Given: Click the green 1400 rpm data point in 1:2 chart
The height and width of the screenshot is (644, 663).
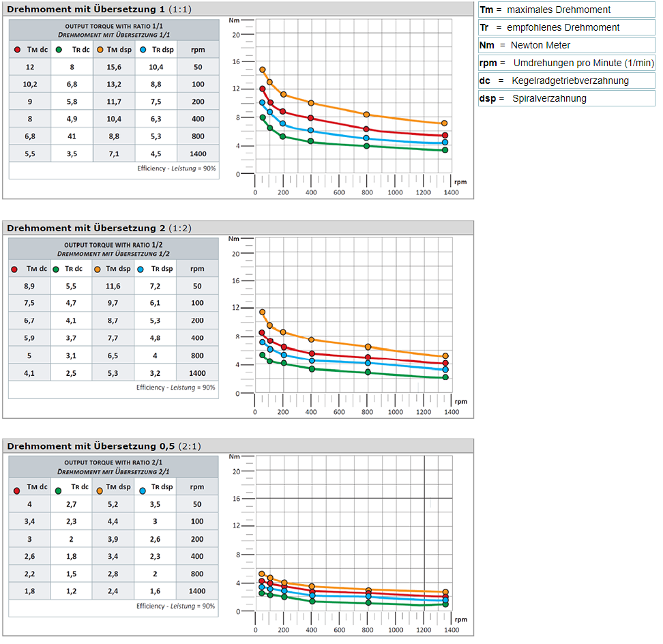Looking at the screenshot, I should [445, 377].
